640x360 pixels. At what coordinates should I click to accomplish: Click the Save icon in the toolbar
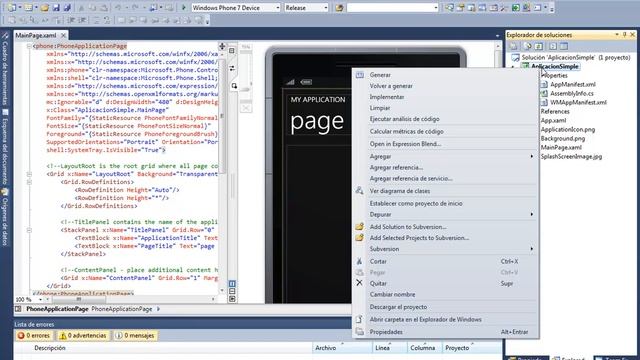[x=56, y=7]
